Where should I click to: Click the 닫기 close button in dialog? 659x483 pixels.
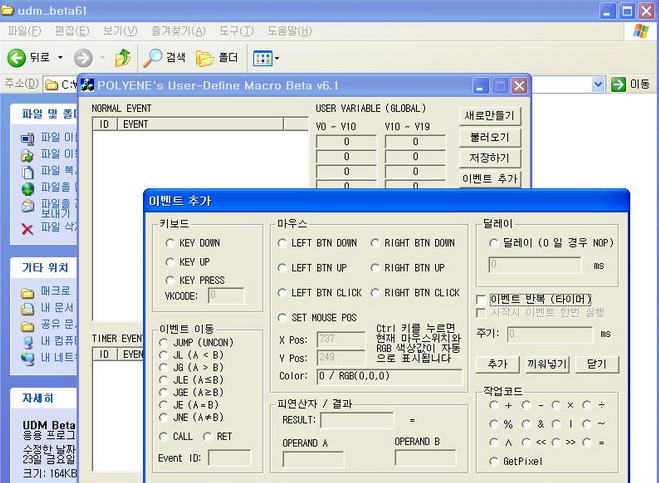(597, 364)
